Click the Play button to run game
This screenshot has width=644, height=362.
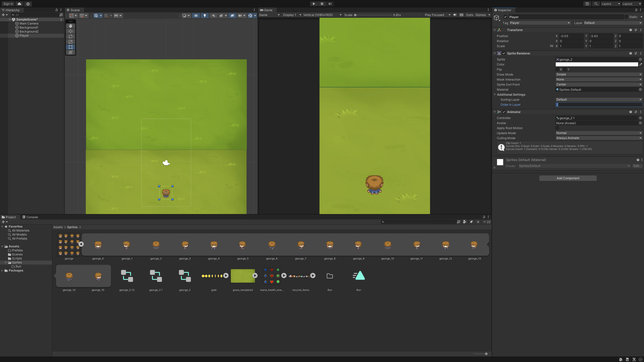(314, 4)
